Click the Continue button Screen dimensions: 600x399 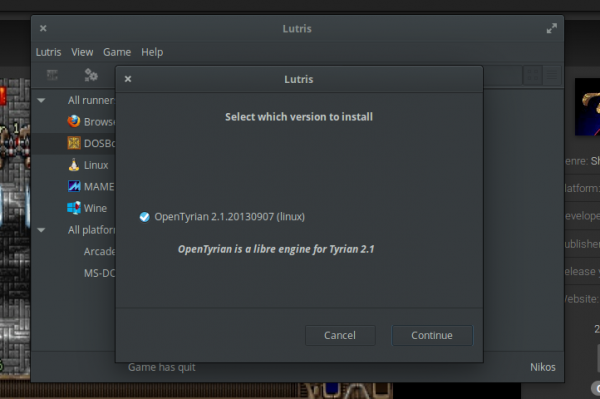coord(432,335)
